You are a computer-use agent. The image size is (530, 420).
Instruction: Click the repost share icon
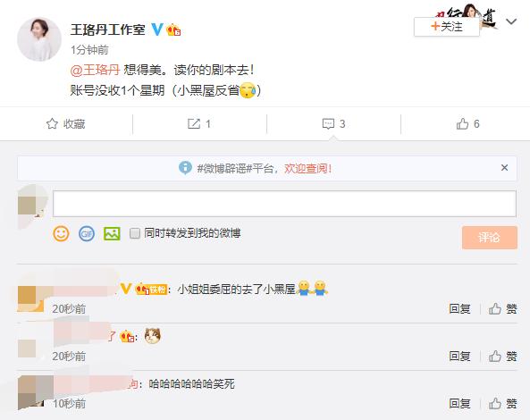coord(194,123)
